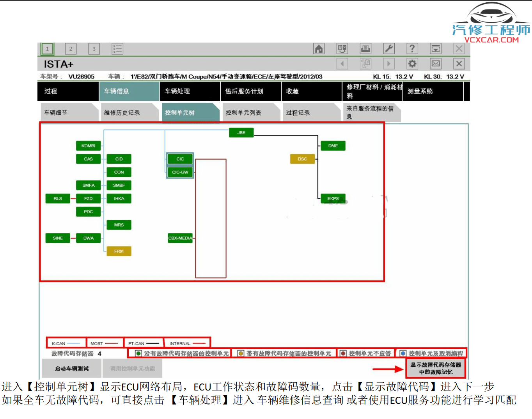
Task: Click the Back navigation arrow icon
Action: (x=342, y=64)
